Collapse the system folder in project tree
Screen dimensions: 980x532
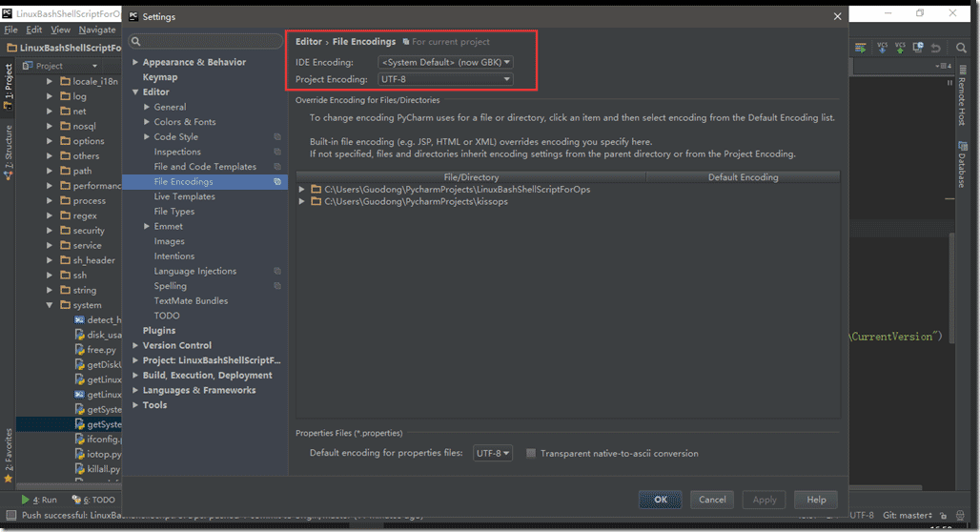coord(50,305)
